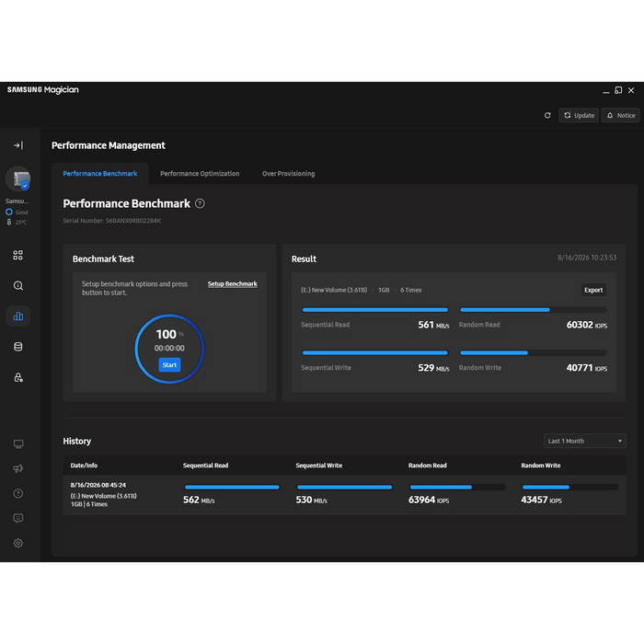
Task: Open the Last 1 Month dropdown
Action: click(585, 441)
